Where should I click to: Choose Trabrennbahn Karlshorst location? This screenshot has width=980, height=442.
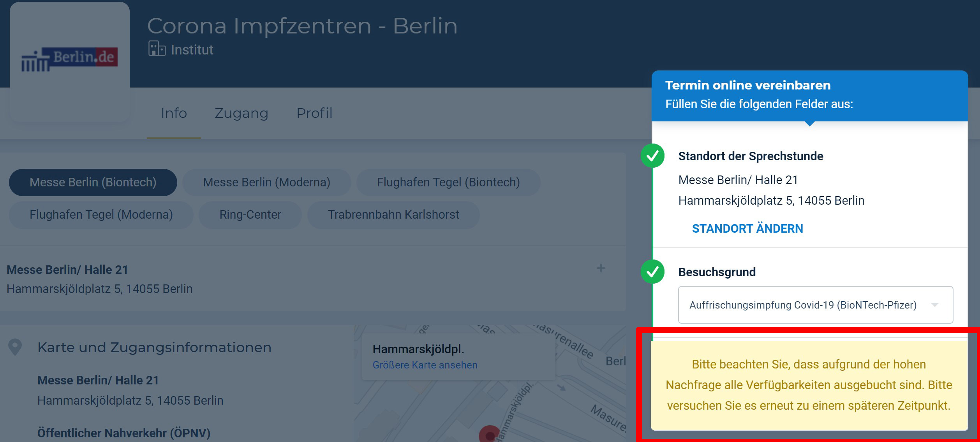click(393, 214)
